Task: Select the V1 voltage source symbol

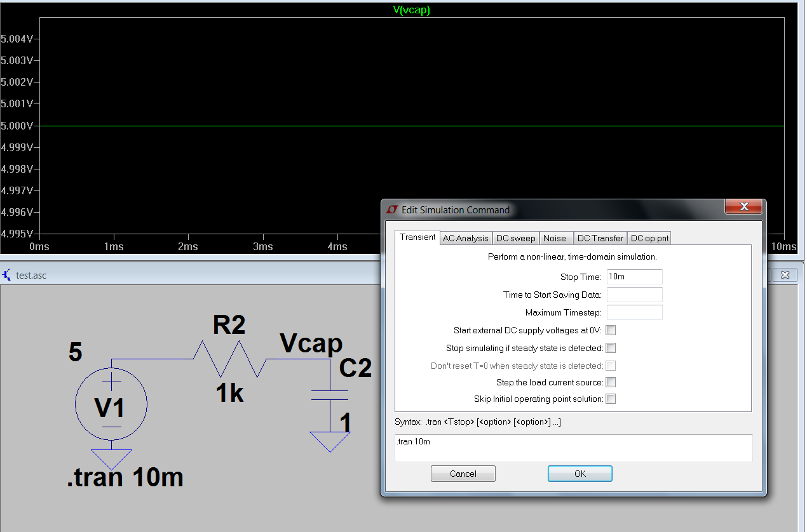Action: click(111, 404)
